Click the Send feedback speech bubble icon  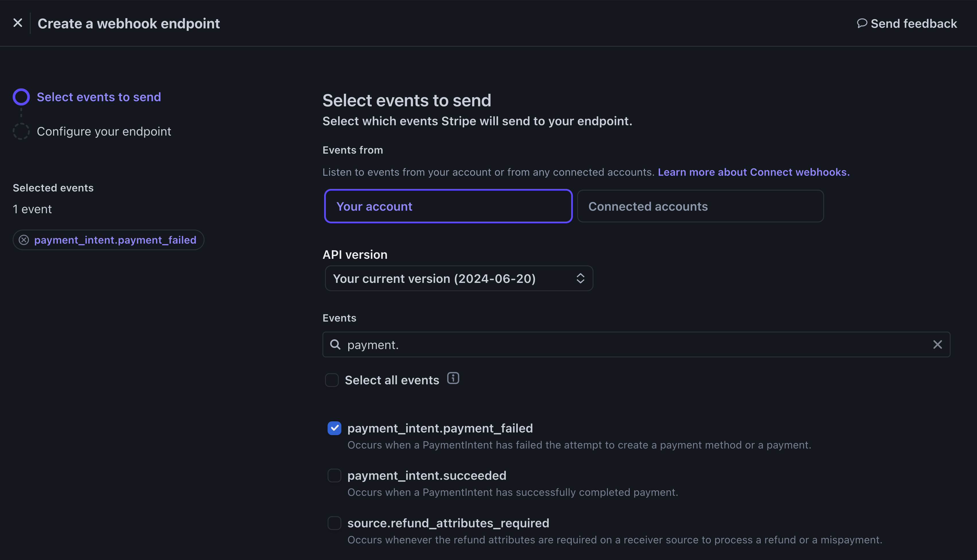click(x=862, y=24)
